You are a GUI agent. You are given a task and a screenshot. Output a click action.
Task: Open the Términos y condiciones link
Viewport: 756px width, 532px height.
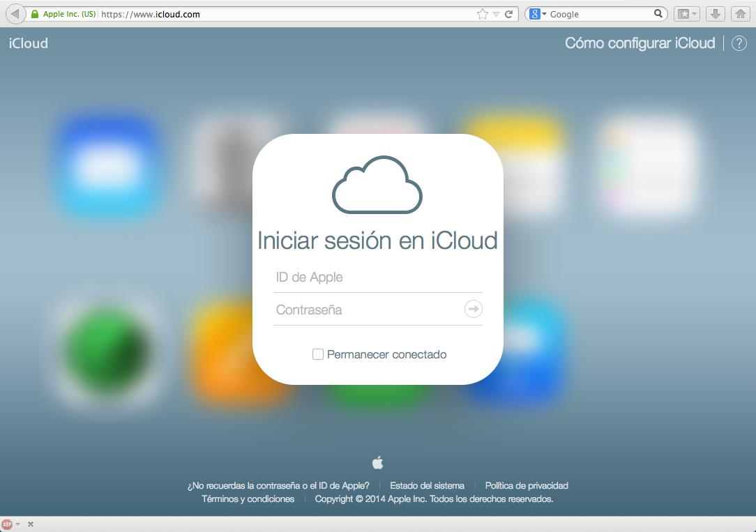248,499
